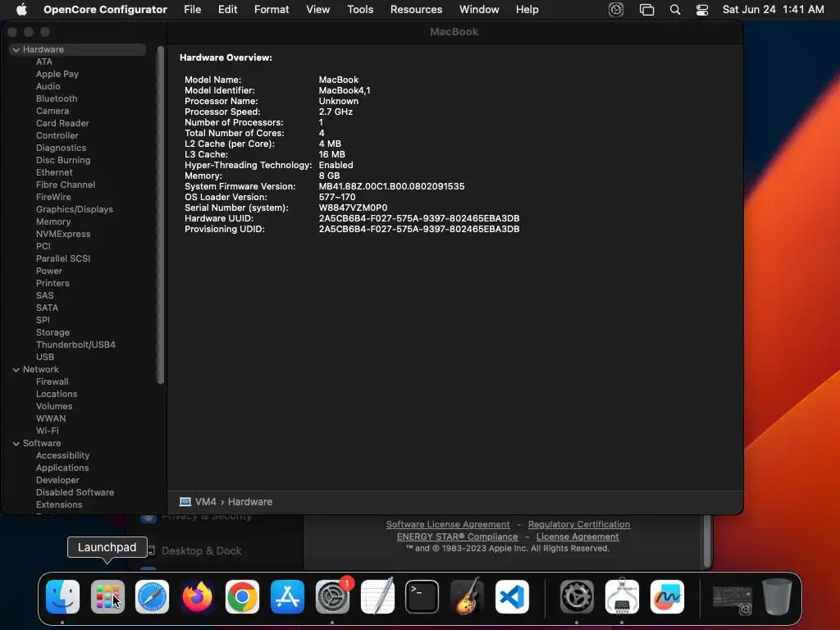The height and width of the screenshot is (630, 840).
Task: Open Control Center in menu bar
Action: coord(702,9)
